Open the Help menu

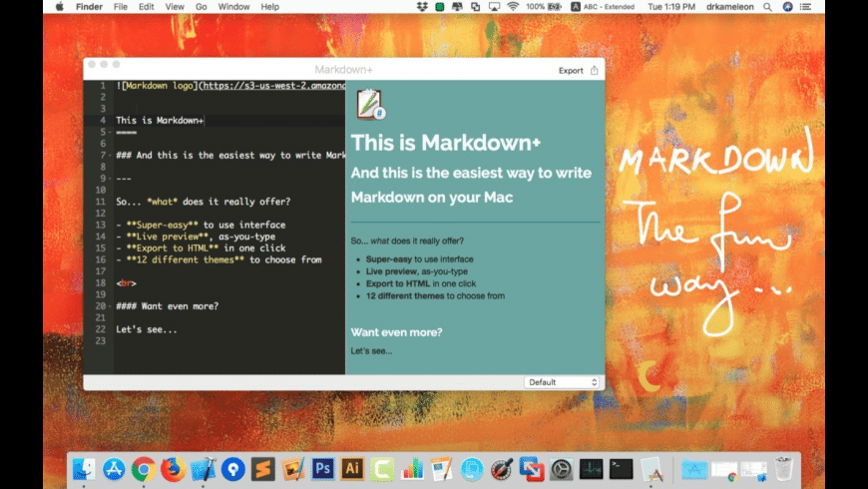269,7
